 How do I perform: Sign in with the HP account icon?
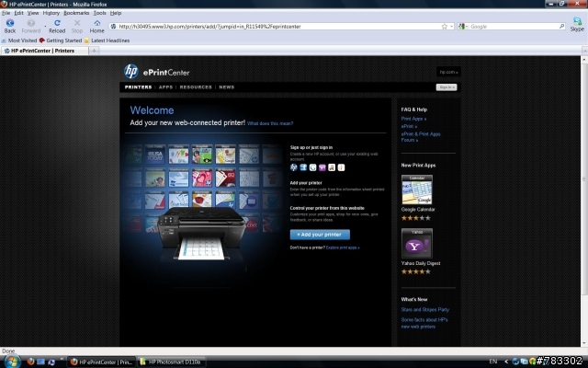click(x=294, y=167)
